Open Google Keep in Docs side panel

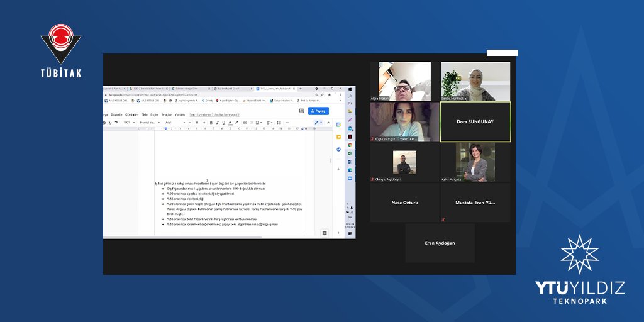pos(338,136)
